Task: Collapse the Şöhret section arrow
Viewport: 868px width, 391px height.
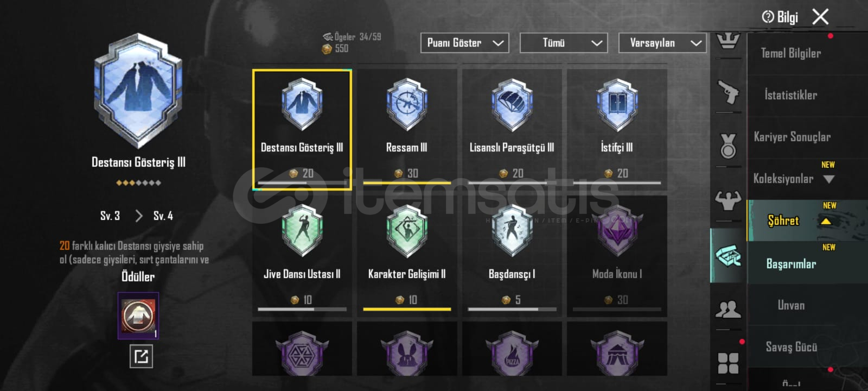Action: point(826,221)
